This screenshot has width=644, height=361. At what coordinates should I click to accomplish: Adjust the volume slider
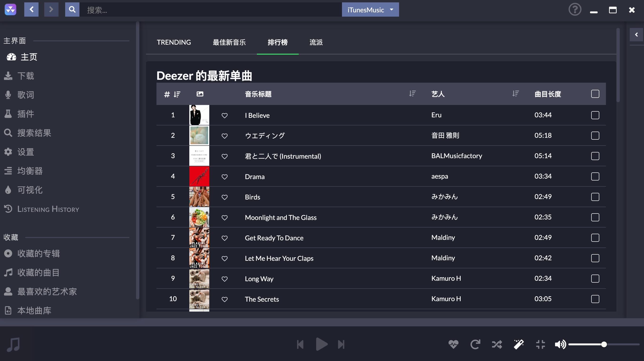604,344
